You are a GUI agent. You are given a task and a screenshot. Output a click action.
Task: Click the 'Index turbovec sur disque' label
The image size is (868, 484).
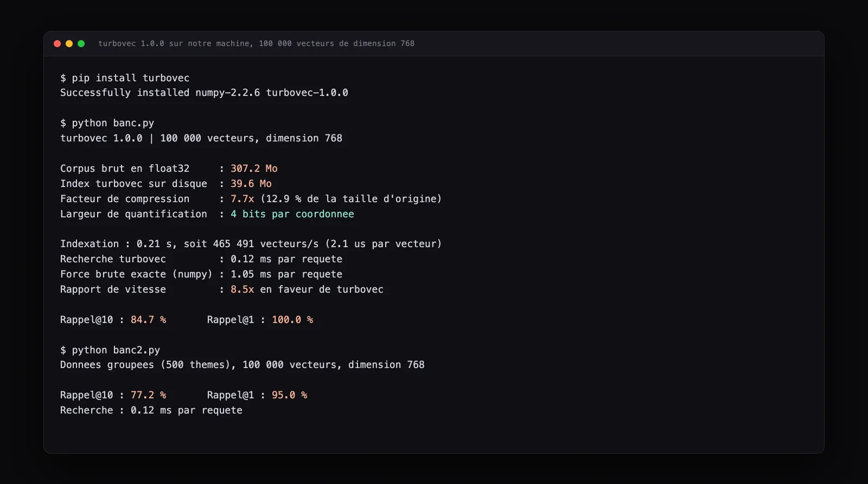point(133,184)
